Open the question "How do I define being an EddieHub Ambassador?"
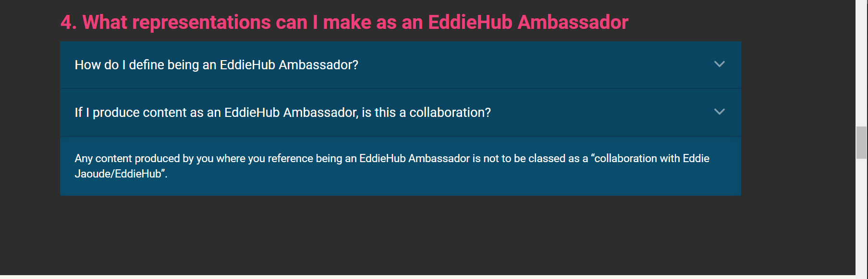Viewport: 868px width, 279px height. click(216, 64)
